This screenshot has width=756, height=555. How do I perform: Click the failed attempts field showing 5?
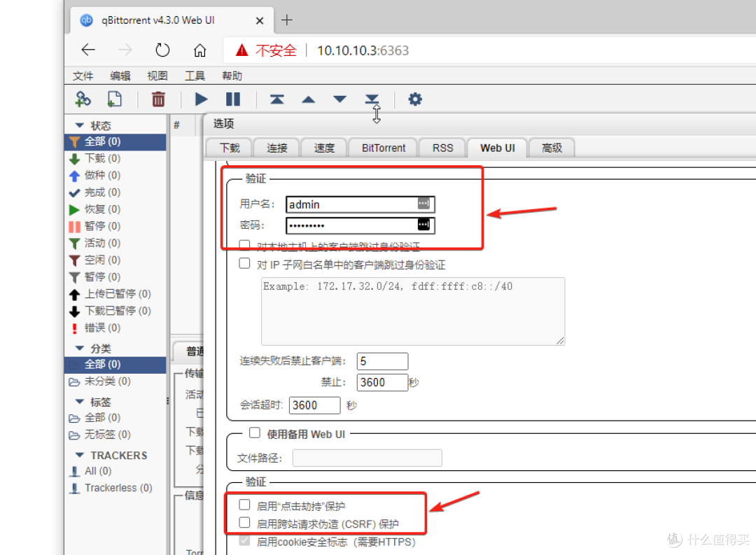(382, 361)
